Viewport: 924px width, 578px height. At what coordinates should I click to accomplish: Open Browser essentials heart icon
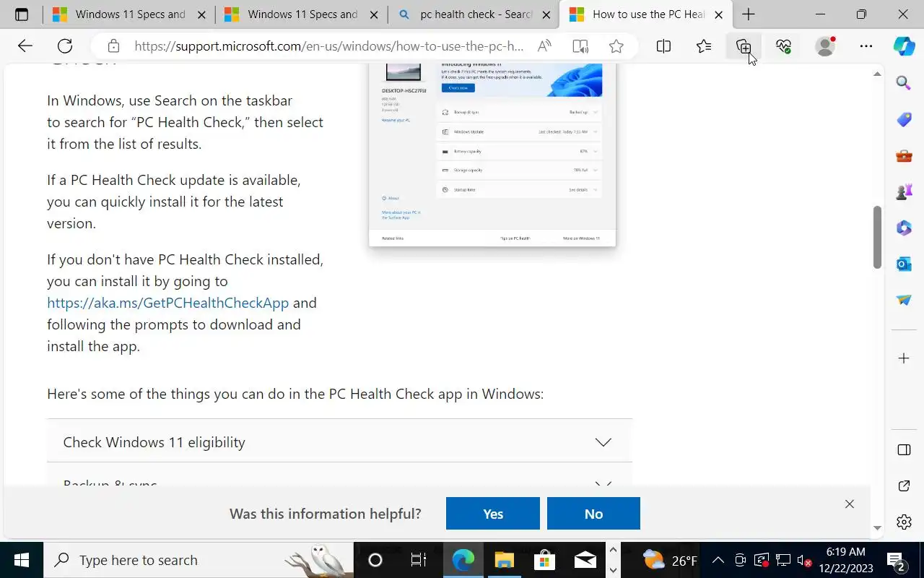click(784, 46)
